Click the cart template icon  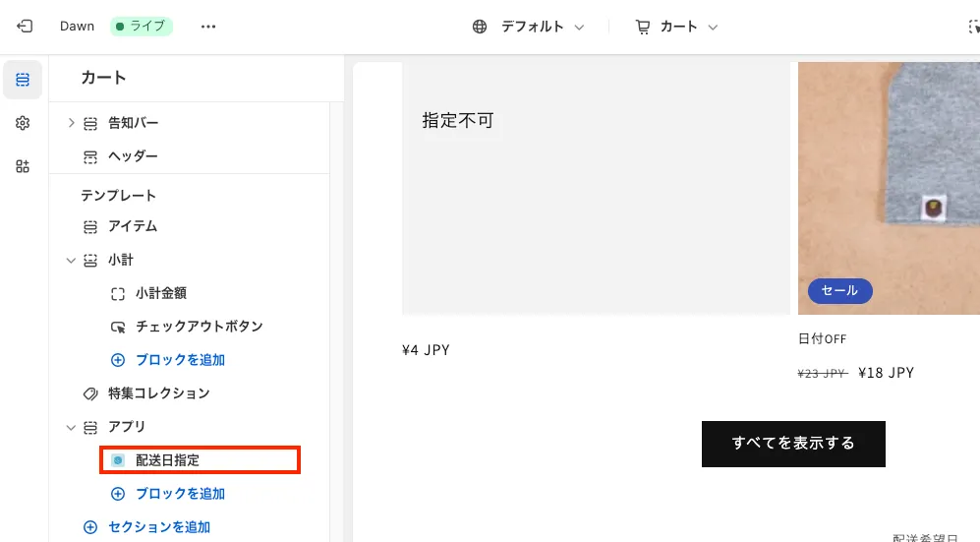(643, 27)
